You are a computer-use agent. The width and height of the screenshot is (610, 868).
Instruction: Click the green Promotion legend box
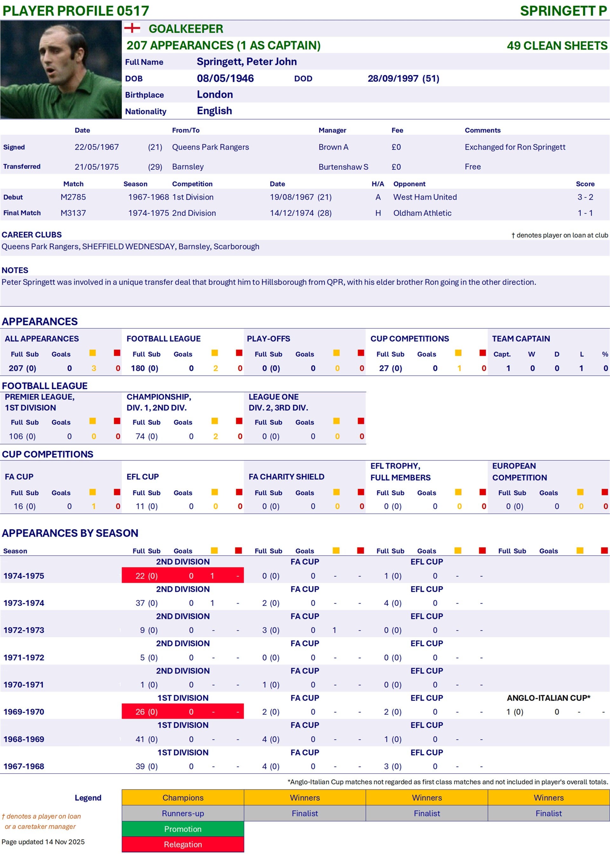tap(183, 829)
